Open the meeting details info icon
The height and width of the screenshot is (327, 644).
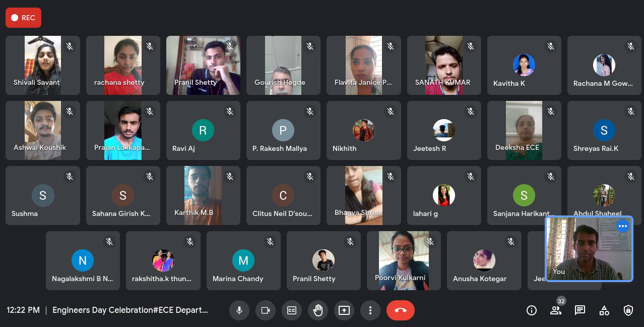pyautogui.click(x=532, y=310)
